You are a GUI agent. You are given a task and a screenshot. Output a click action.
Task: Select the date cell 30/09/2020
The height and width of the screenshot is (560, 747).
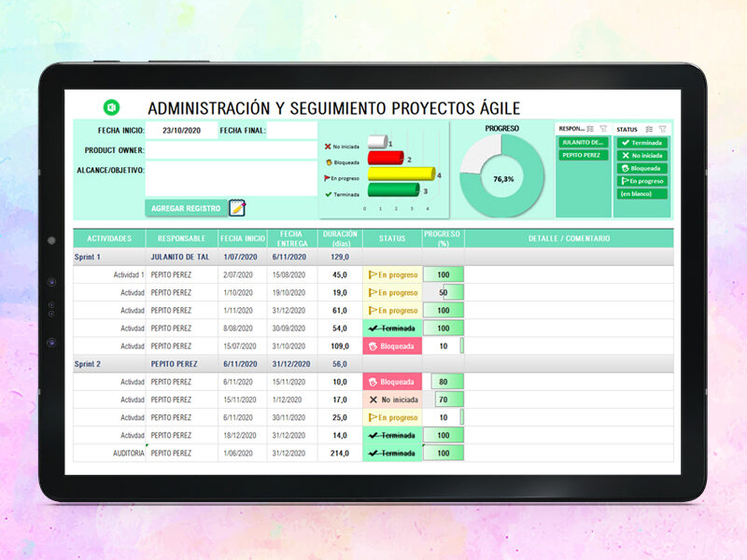pyautogui.click(x=292, y=329)
